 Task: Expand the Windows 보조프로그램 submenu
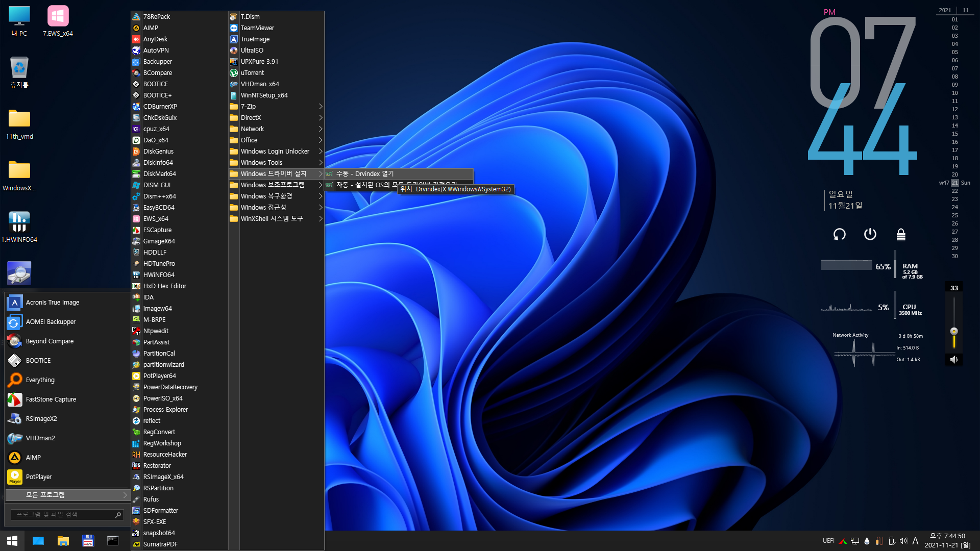(276, 185)
